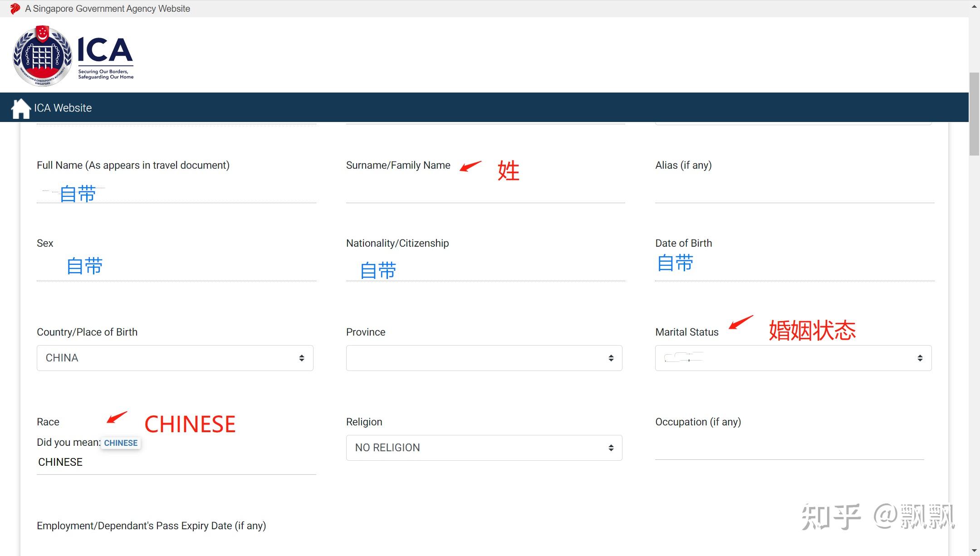Image resolution: width=980 pixels, height=556 pixels.
Task: Click the Occupation (if any) input field
Action: point(789,448)
